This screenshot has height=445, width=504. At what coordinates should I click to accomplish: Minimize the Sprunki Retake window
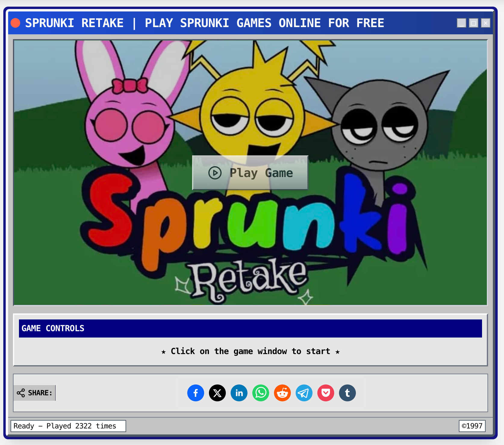point(462,23)
